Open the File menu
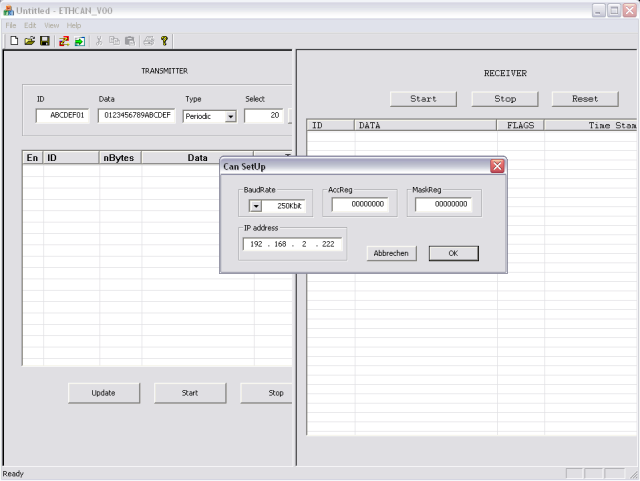This screenshot has width=640, height=481. click(x=11, y=25)
